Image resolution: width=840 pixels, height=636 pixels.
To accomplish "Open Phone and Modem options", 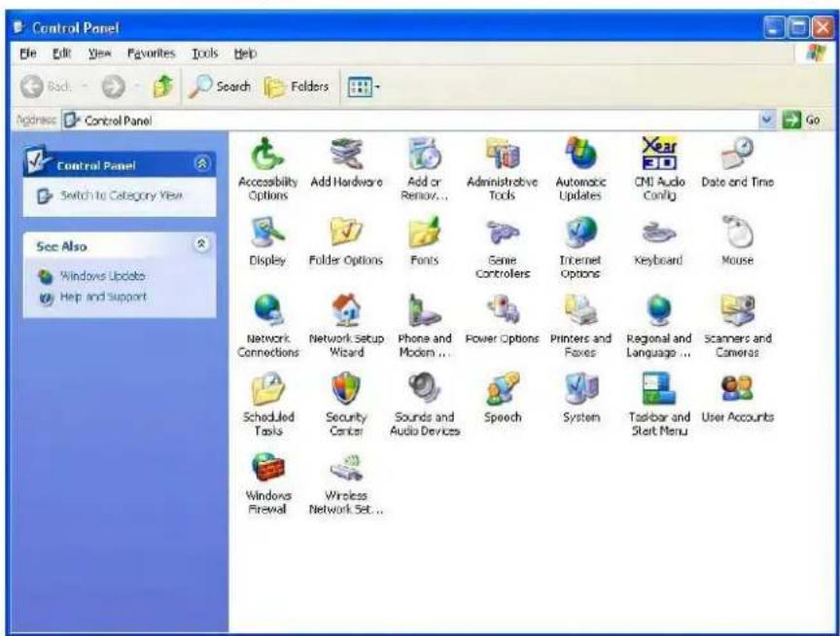I will [x=424, y=326].
